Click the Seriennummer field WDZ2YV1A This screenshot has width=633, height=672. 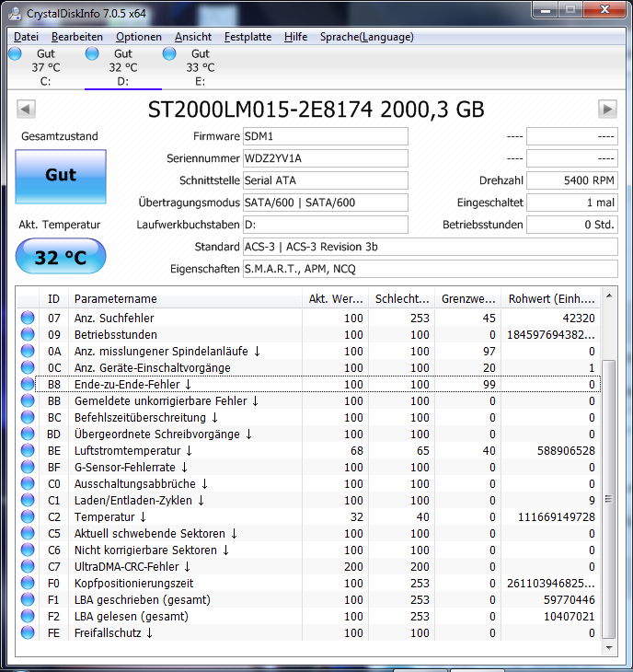coord(326,158)
